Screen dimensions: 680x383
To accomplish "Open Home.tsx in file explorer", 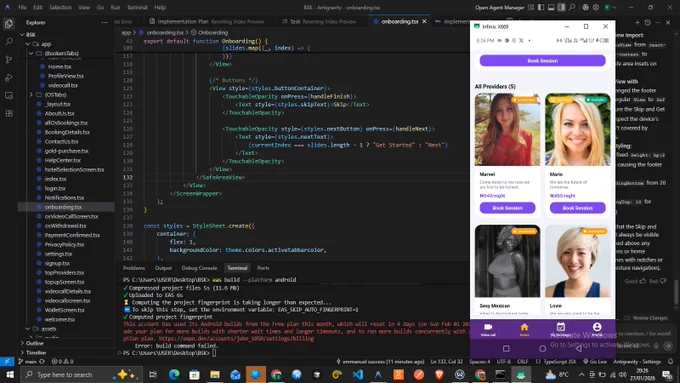I will pos(59,66).
